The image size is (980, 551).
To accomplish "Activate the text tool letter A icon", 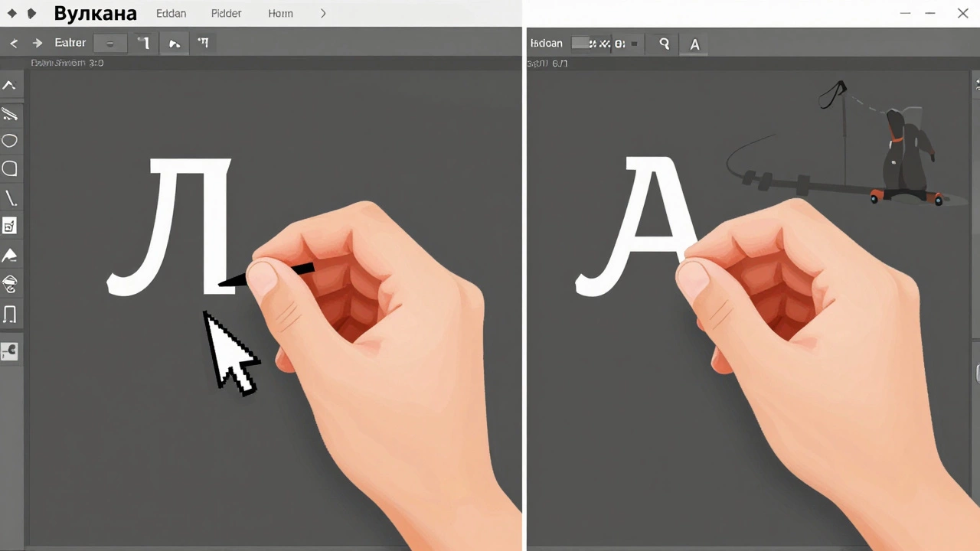I will (x=694, y=44).
